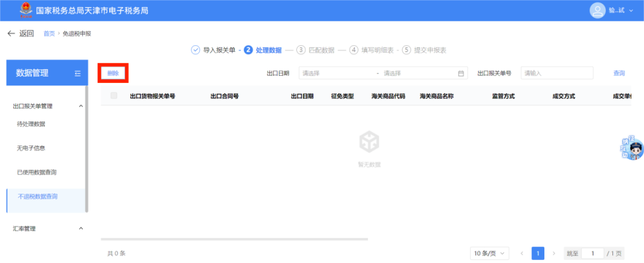
Task: Open 待处理数据 in sidebar
Action: 31,124
